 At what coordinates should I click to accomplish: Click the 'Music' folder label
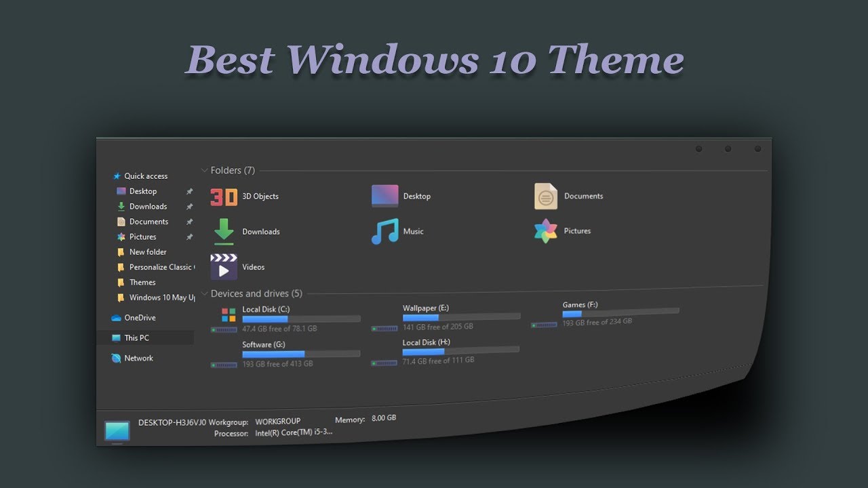tap(413, 232)
